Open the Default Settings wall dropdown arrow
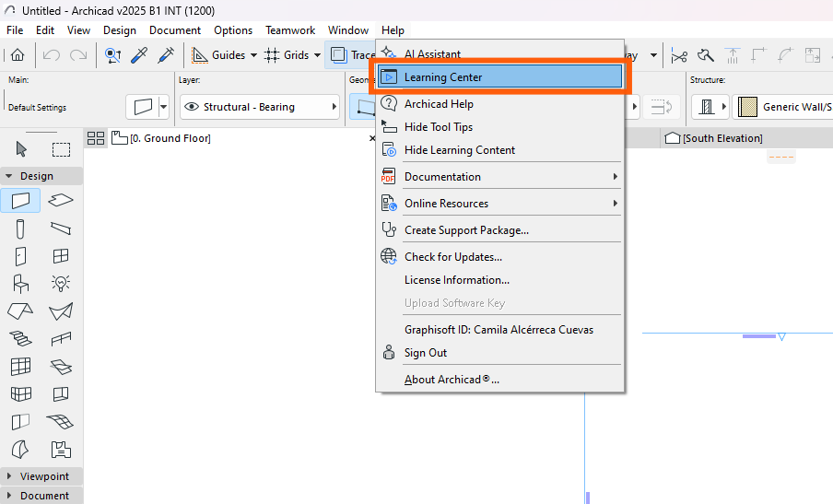This screenshot has height=504, width=833. click(164, 107)
